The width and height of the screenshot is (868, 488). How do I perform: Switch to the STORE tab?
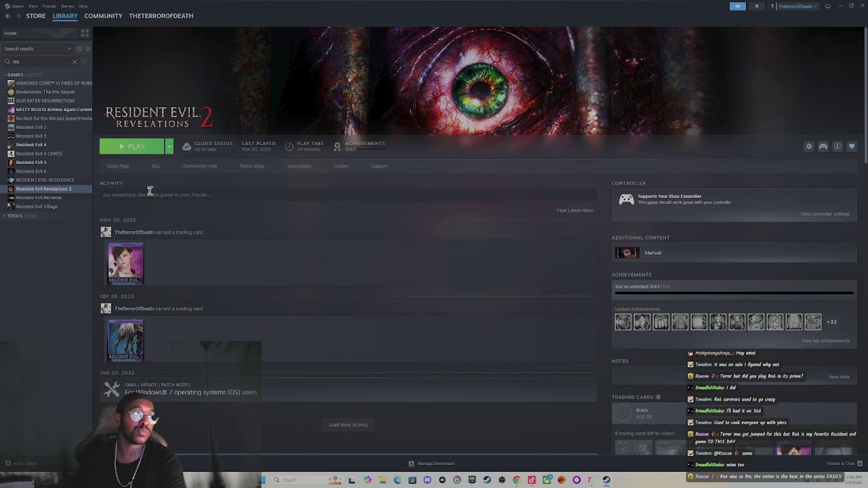[x=36, y=16]
